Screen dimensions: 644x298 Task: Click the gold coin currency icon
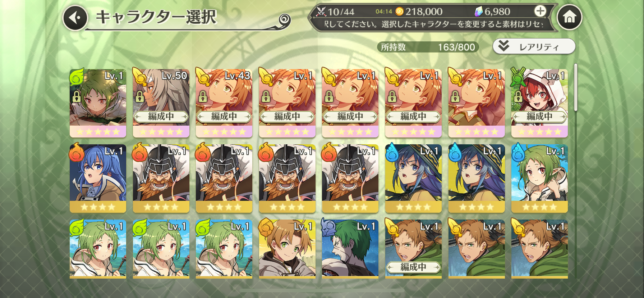[x=399, y=12]
